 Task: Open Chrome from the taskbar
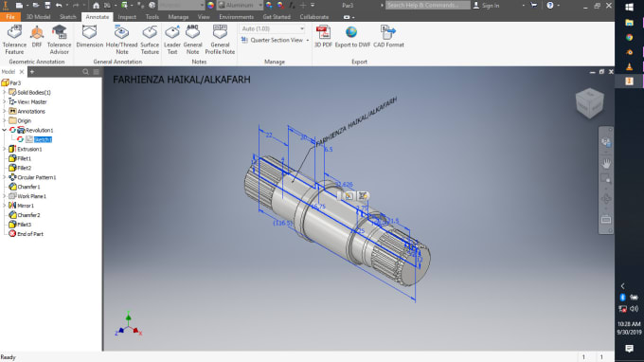(629, 37)
